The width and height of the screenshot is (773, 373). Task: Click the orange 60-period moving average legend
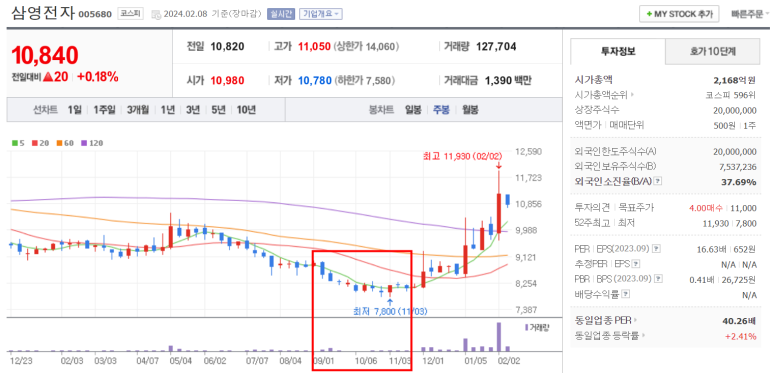(x=64, y=143)
